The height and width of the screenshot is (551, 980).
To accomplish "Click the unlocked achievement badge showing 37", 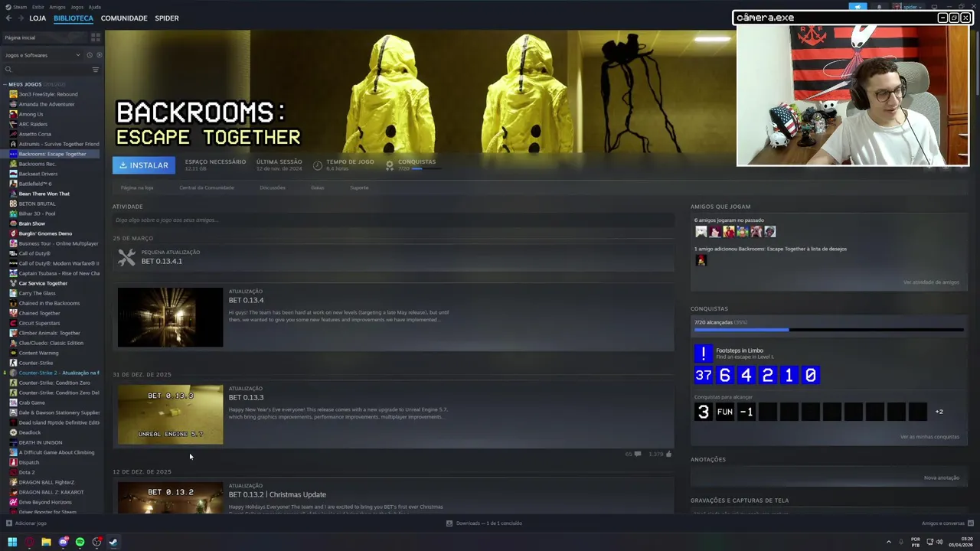I will [x=703, y=375].
